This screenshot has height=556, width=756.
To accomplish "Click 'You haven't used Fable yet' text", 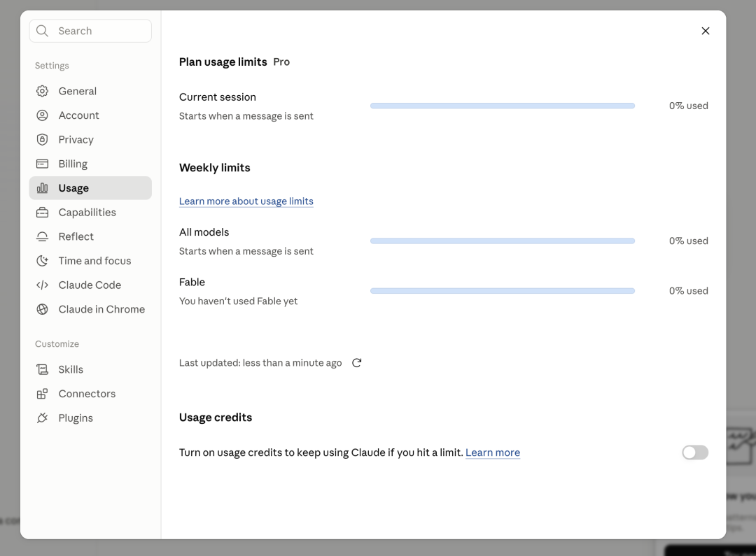I will [238, 301].
